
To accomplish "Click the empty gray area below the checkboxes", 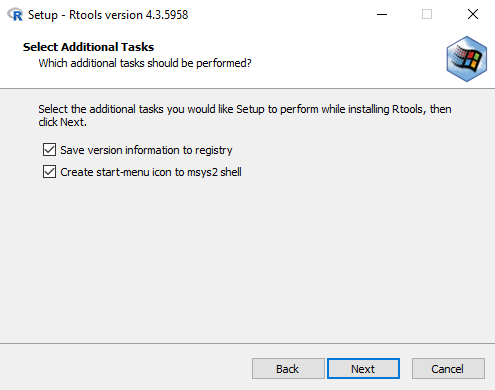I will tap(247, 260).
